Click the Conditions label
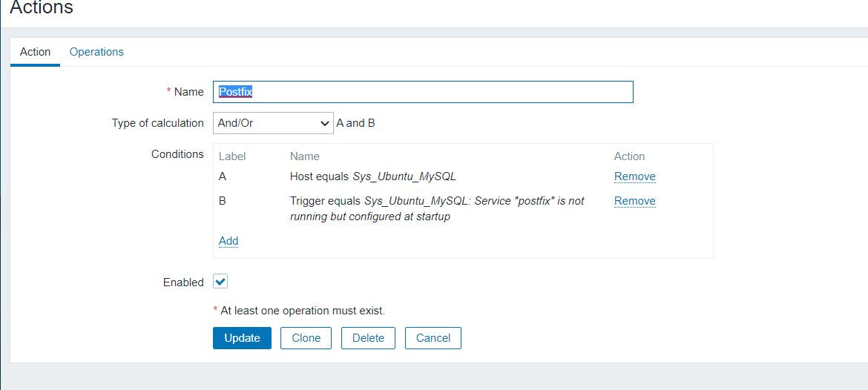This screenshot has height=390, width=868. [x=177, y=154]
